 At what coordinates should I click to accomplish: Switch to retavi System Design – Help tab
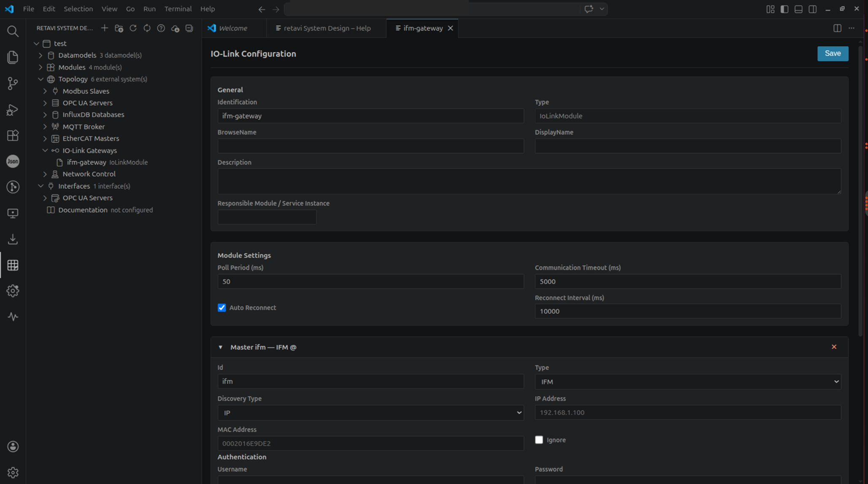click(327, 28)
